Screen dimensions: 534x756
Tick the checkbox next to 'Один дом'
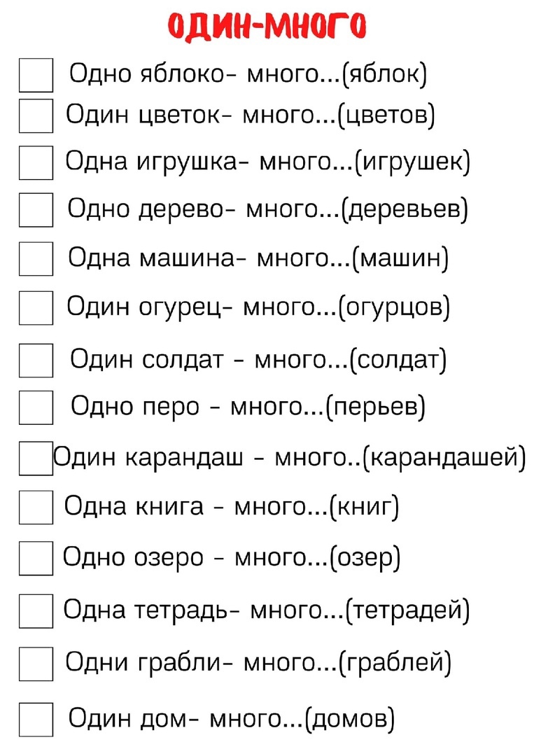(x=36, y=720)
